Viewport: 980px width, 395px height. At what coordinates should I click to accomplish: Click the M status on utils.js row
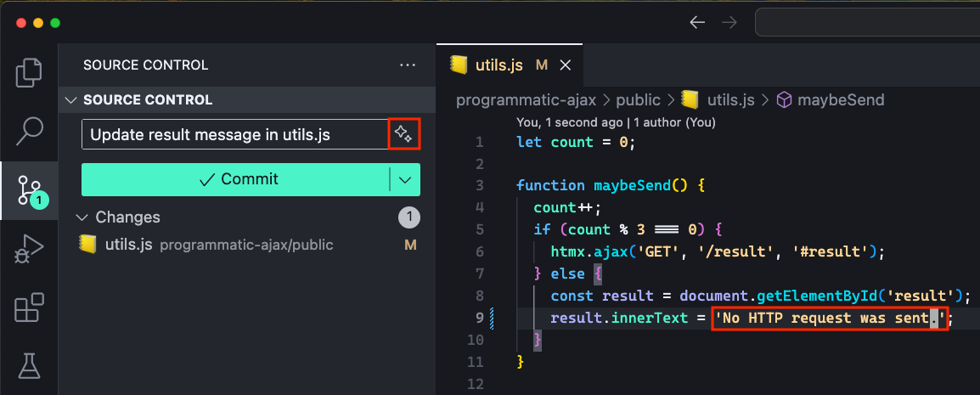coord(411,245)
